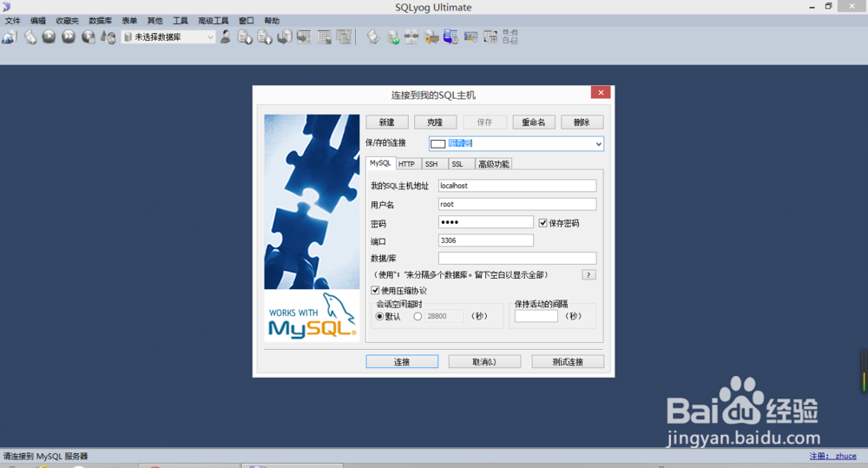Open the 表单 menu
This screenshot has width=868, height=468.
click(129, 21)
